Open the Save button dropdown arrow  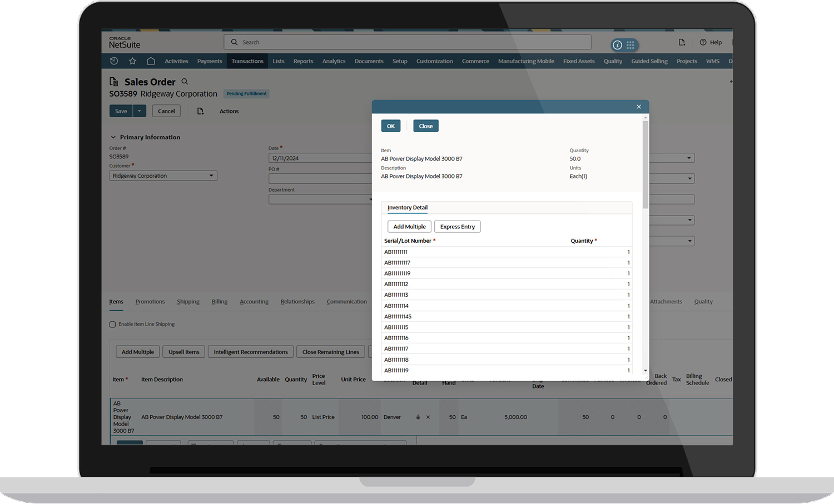(x=140, y=111)
